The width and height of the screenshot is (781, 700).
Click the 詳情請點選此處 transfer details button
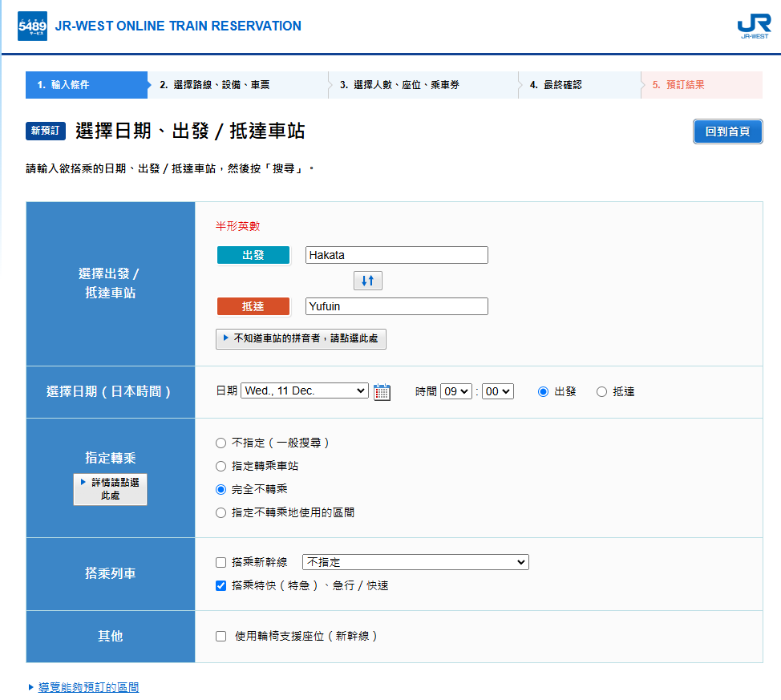110,489
